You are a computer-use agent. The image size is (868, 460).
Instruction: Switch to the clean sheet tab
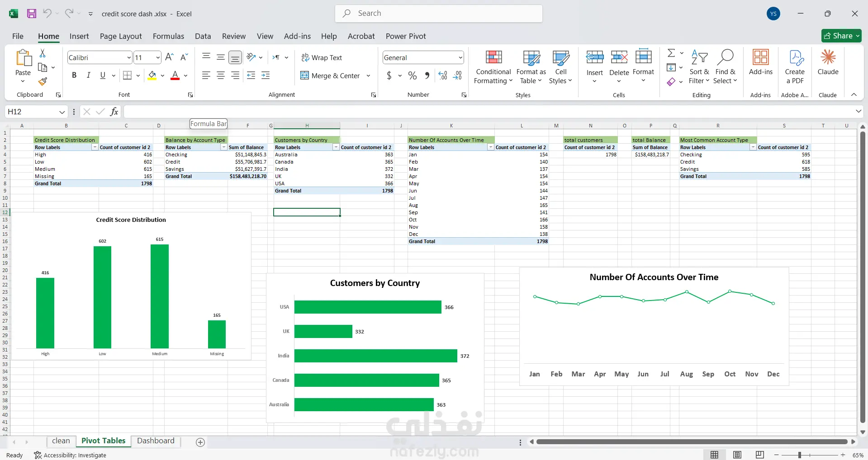click(x=61, y=441)
